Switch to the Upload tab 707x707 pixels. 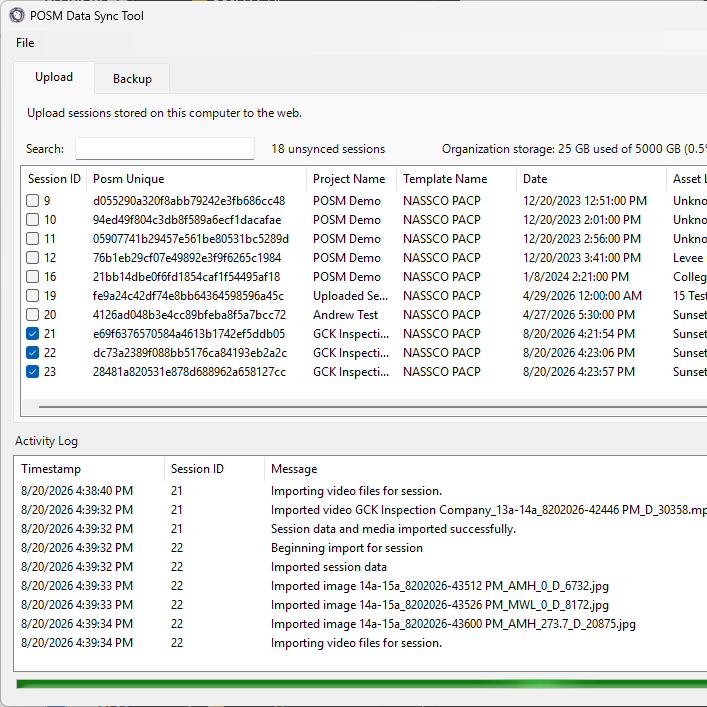click(54, 77)
